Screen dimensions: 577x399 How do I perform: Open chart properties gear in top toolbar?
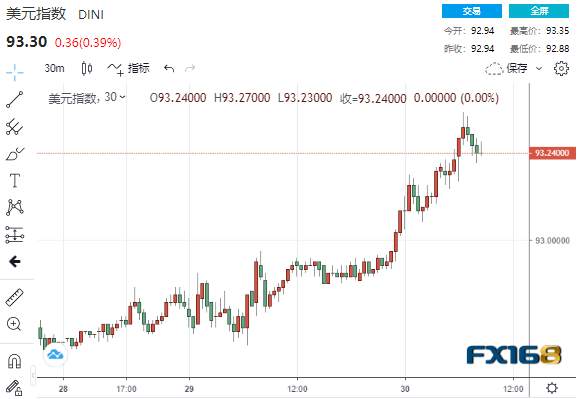click(561, 68)
